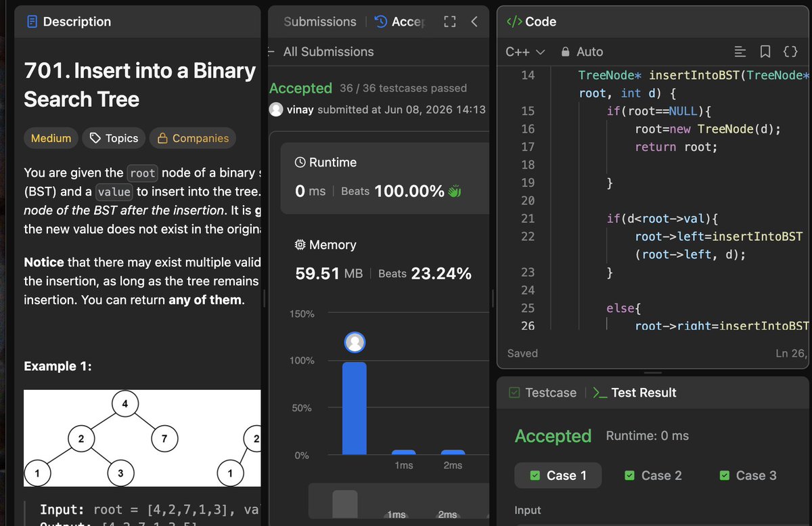Switch to the Testcase tab
Screen dimensions: 812x526
[543, 393]
